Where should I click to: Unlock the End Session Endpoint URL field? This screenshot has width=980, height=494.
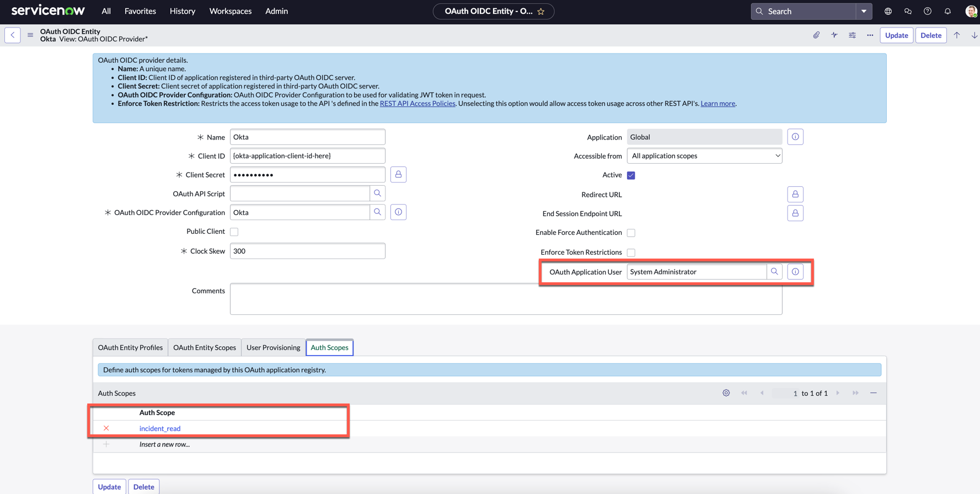795,213
